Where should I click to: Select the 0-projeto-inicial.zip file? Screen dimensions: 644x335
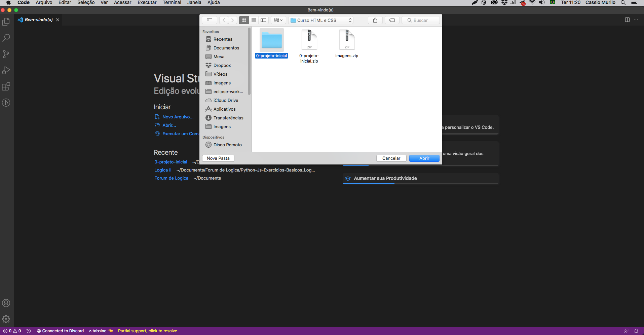tap(309, 46)
